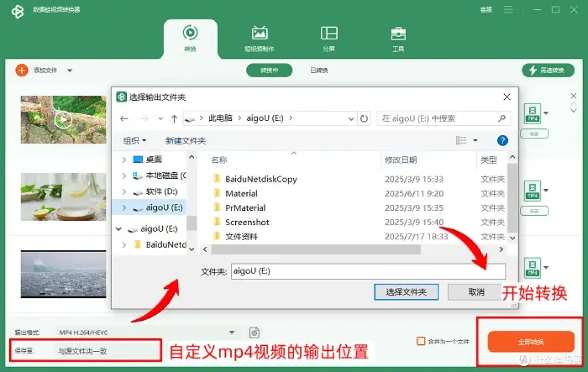Click the MP4 format icon for first video
Image resolution: width=588 pixels, height=372 pixels.
click(532, 113)
